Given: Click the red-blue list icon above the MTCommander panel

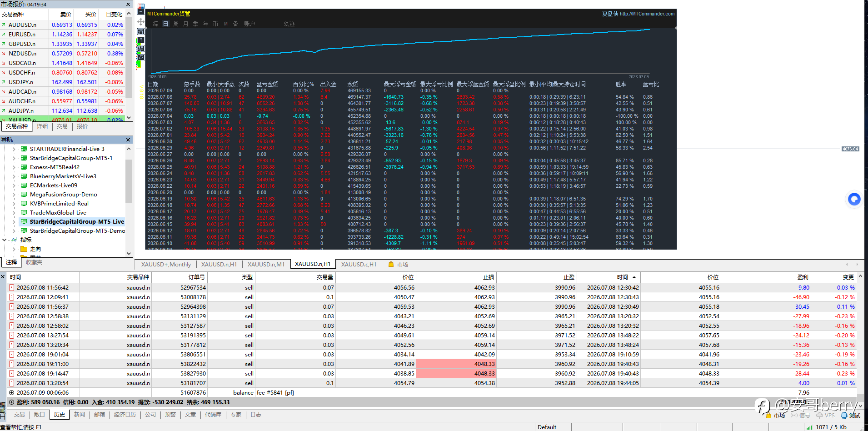Looking at the screenshot, I should tap(141, 6).
